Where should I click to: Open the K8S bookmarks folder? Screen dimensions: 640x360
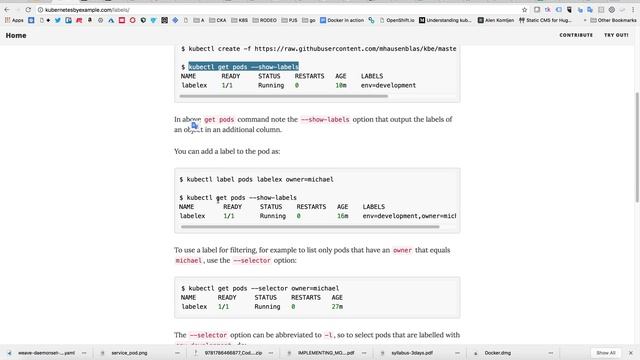tap(240, 20)
